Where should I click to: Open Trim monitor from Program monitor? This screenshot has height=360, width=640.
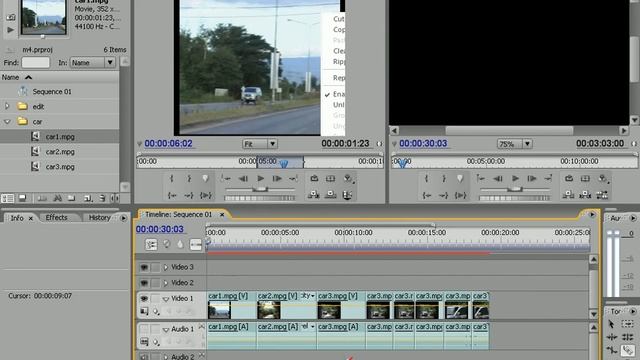pos(602,195)
